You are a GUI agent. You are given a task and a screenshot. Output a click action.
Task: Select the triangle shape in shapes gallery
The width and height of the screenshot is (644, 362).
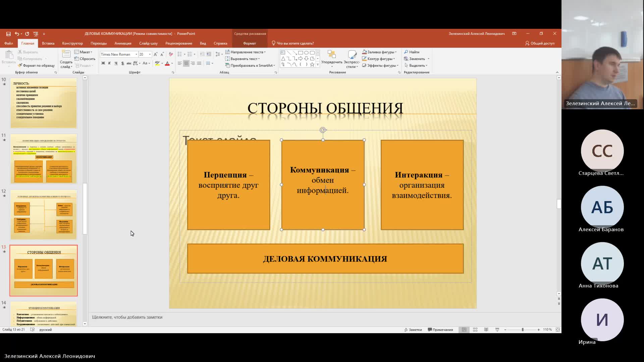[x=283, y=59]
